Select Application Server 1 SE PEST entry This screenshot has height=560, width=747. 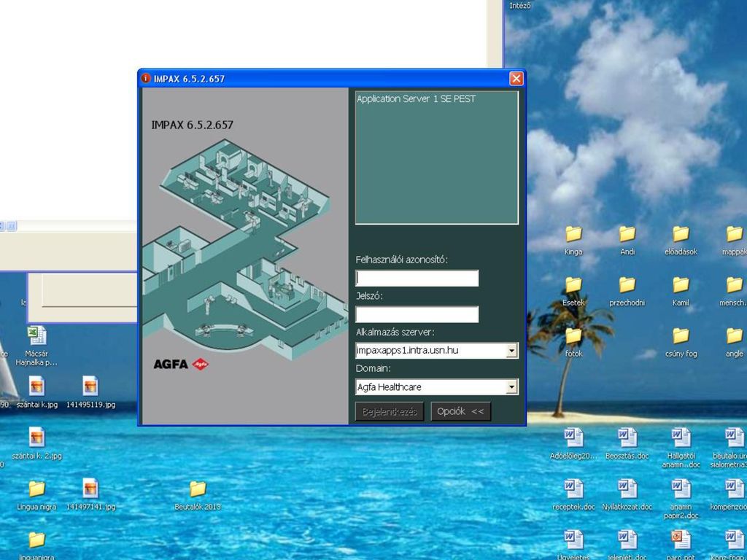click(416, 99)
